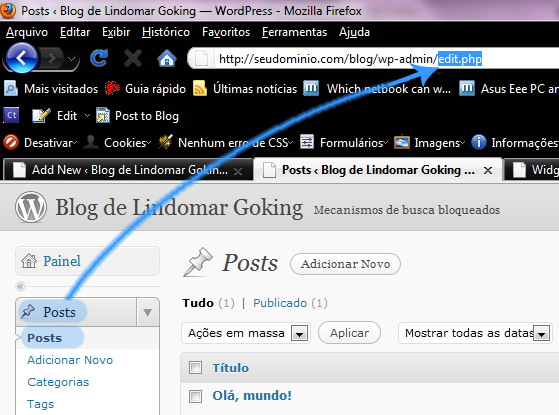Image resolution: width=559 pixels, height=415 pixels.
Task: Collapse the Posts menu section arrow
Action: [x=148, y=312]
